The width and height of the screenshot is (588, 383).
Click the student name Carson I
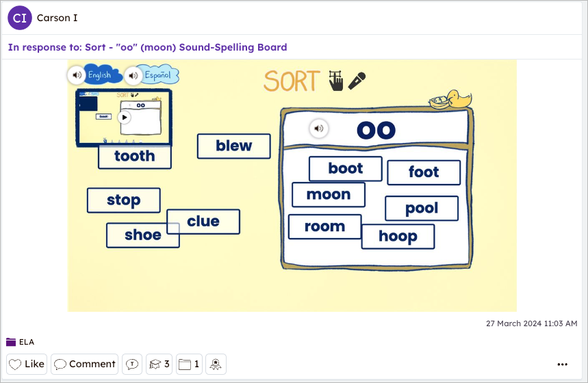click(x=57, y=18)
